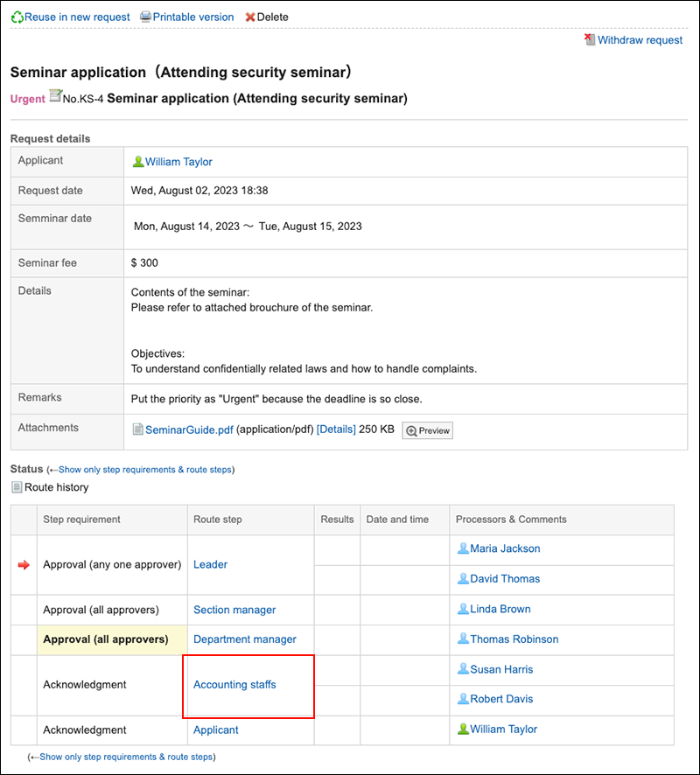This screenshot has height=775, width=700.
Task: Open the attachment Details link
Action: click(x=336, y=429)
